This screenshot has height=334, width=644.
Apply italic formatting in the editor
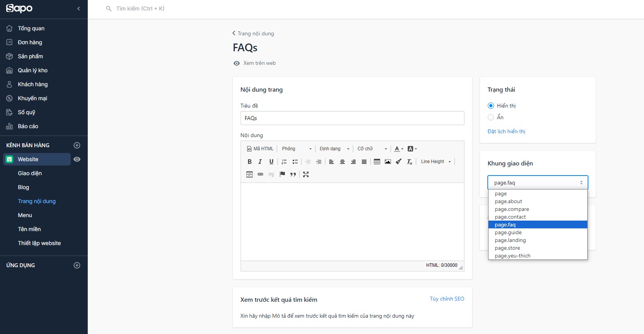tap(260, 162)
